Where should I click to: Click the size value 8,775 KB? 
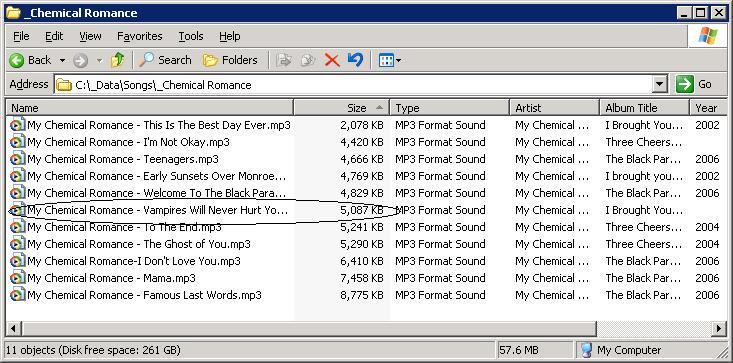coord(362,295)
